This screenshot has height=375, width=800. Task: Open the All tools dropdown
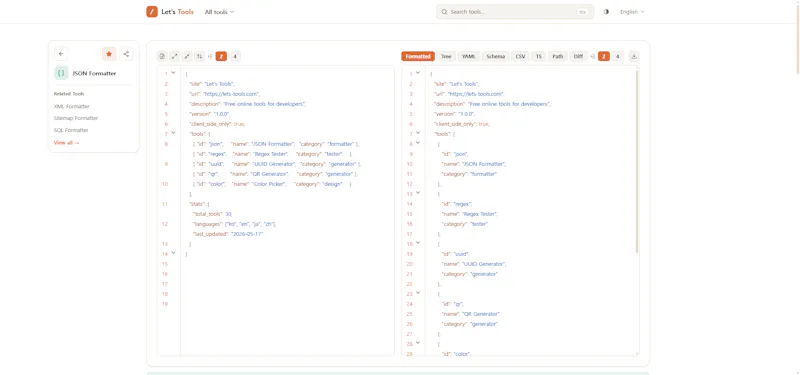[x=219, y=12]
